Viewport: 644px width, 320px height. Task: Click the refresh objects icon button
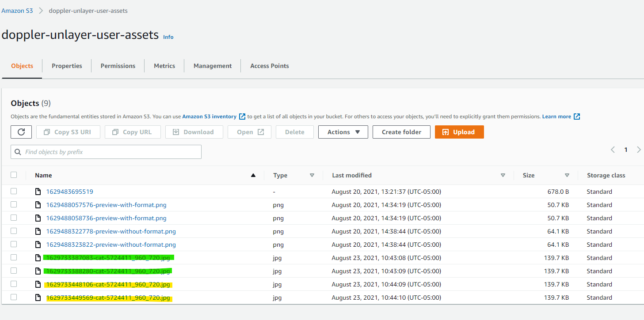click(21, 132)
